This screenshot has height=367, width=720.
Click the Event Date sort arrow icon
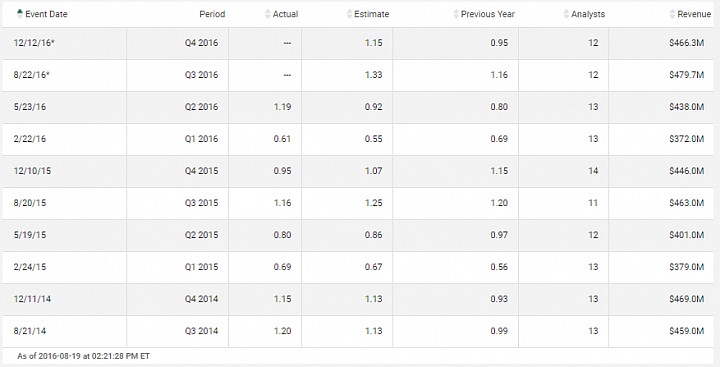tap(20, 13)
